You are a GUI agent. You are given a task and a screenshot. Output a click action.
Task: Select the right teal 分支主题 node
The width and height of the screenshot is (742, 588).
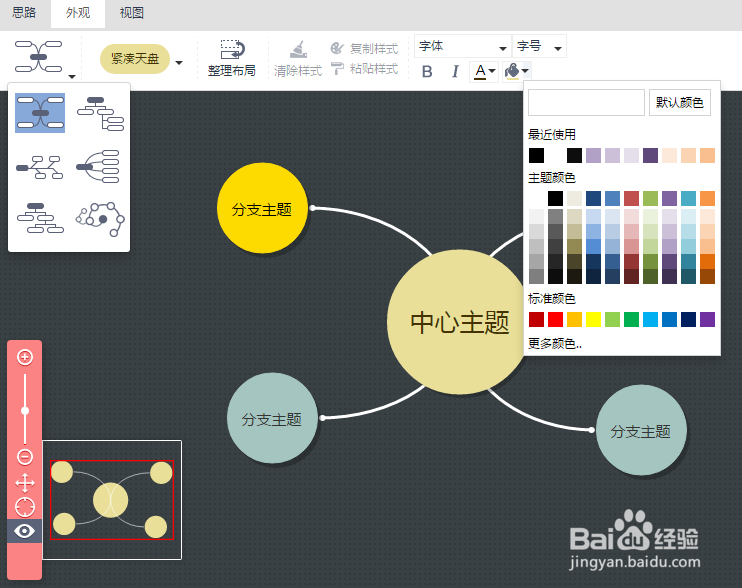pos(641,430)
